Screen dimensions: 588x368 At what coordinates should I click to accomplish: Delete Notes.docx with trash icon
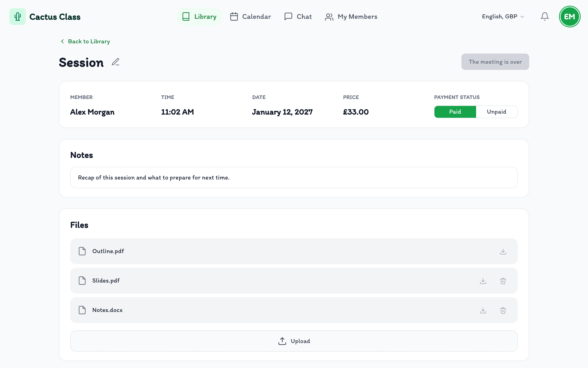(503, 310)
